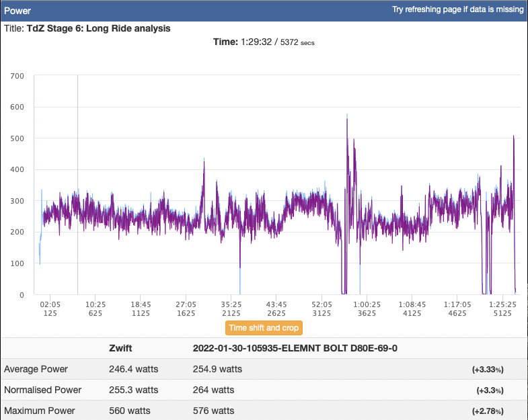
Task: Select the Normalised Power row label
Action: 42,390
